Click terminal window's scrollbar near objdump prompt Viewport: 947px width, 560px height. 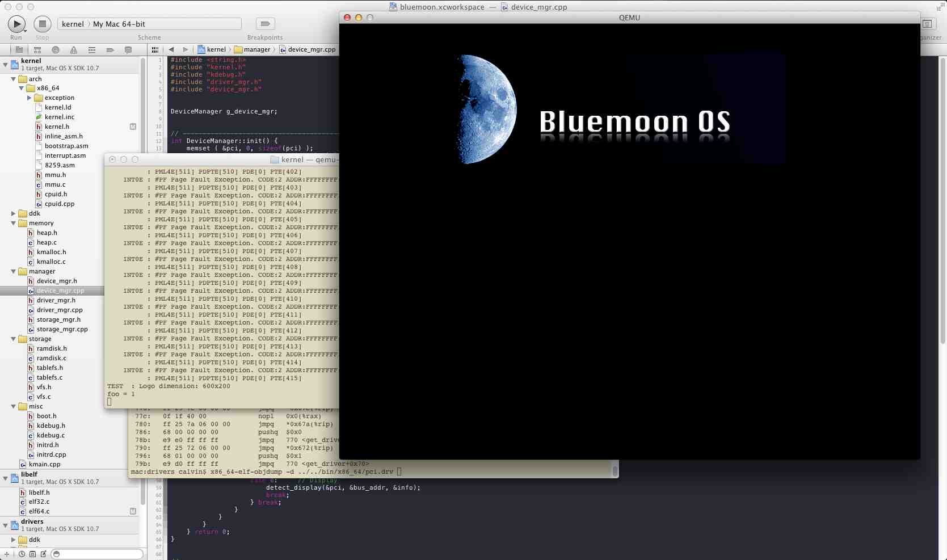[615, 470]
